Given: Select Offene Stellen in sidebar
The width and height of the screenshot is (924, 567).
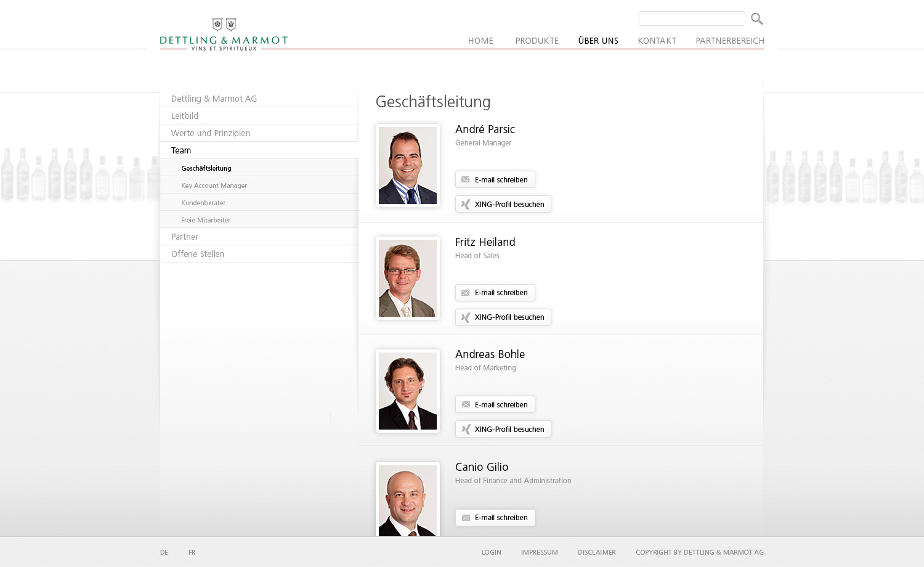Looking at the screenshot, I should 198,254.
